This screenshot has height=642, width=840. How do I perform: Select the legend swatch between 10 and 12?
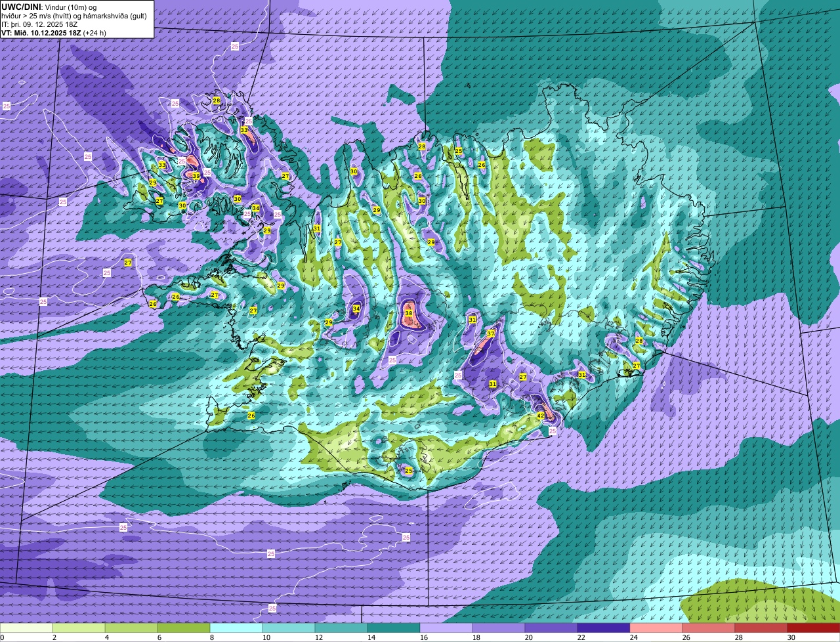click(x=289, y=628)
